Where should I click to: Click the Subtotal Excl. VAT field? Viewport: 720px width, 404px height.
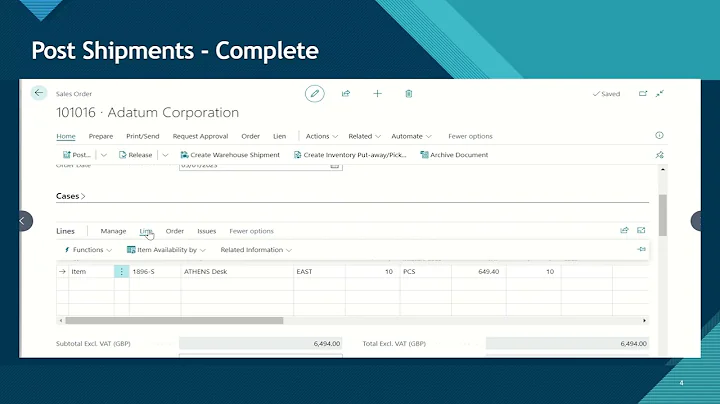[260, 343]
